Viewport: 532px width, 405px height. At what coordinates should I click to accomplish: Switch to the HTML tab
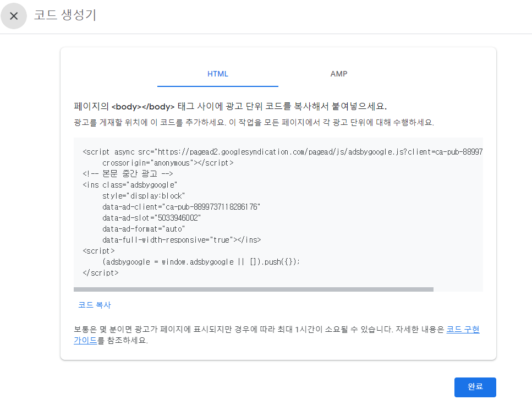pos(218,74)
